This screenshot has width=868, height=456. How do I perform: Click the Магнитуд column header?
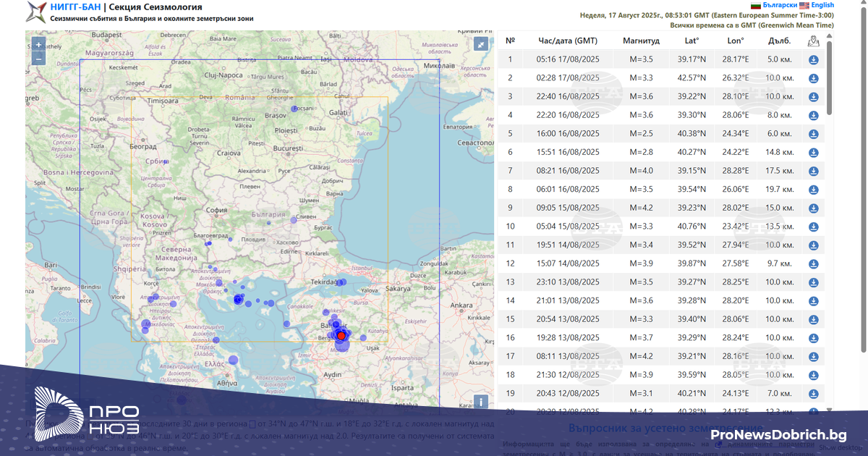point(641,41)
